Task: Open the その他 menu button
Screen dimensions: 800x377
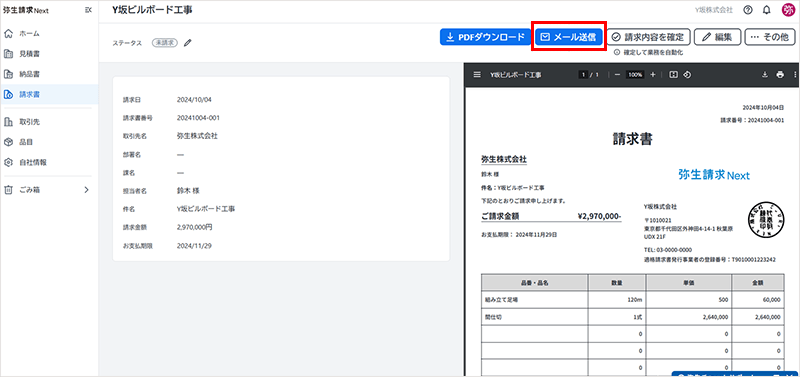Action: 770,37
